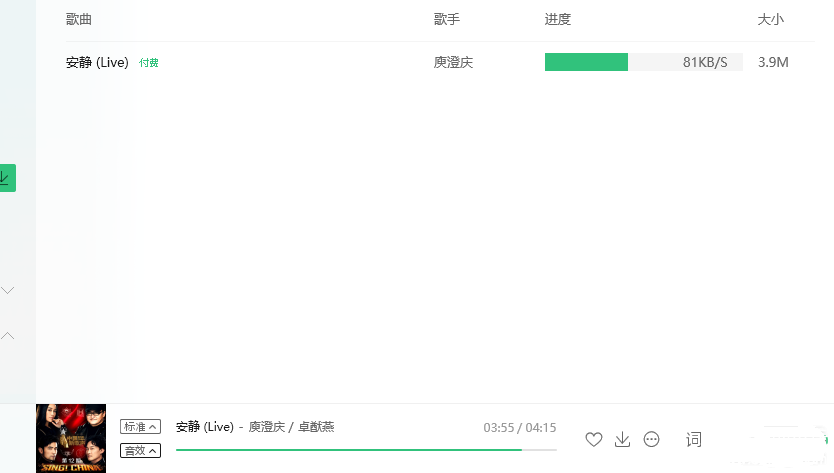Click the 歌手 column header
This screenshot has width=834, height=473.
point(447,20)
